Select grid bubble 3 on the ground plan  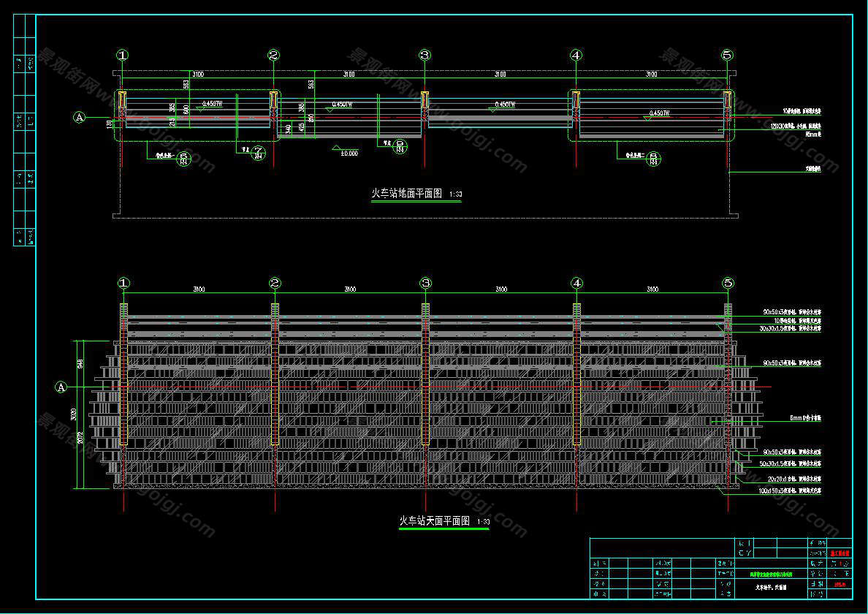tap(425, 56)
